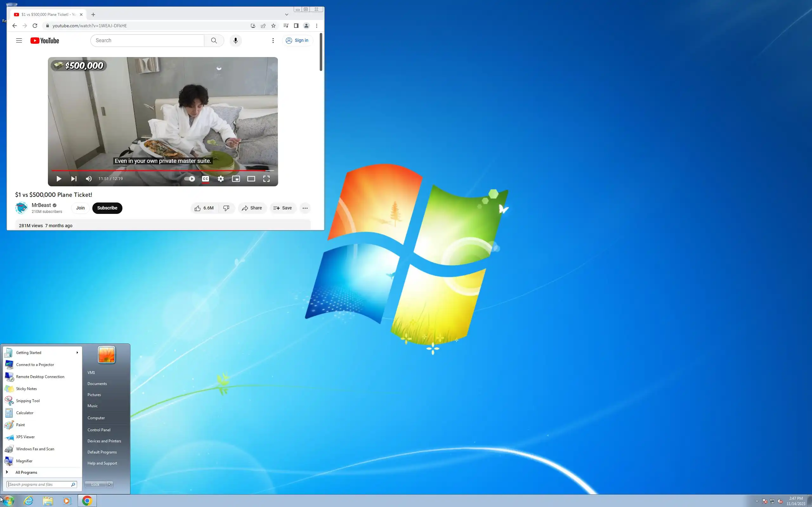Launch Snipping Tool from Start menu
The image size is (812, 507).
point(28,401)
